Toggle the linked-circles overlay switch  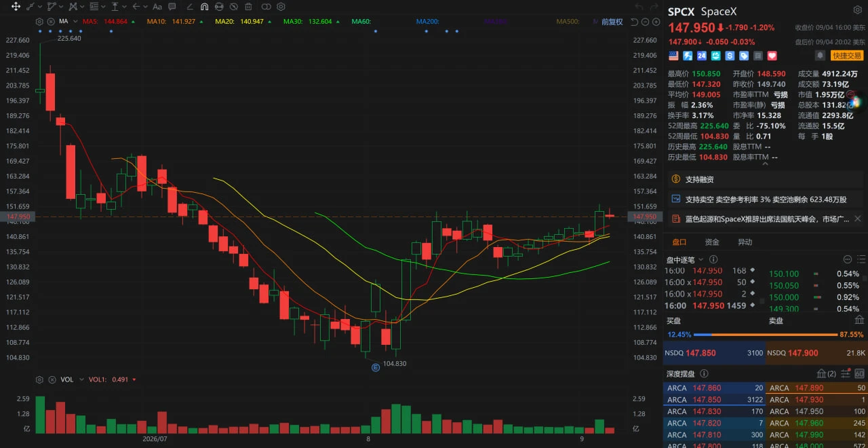[x=266, y=7]
